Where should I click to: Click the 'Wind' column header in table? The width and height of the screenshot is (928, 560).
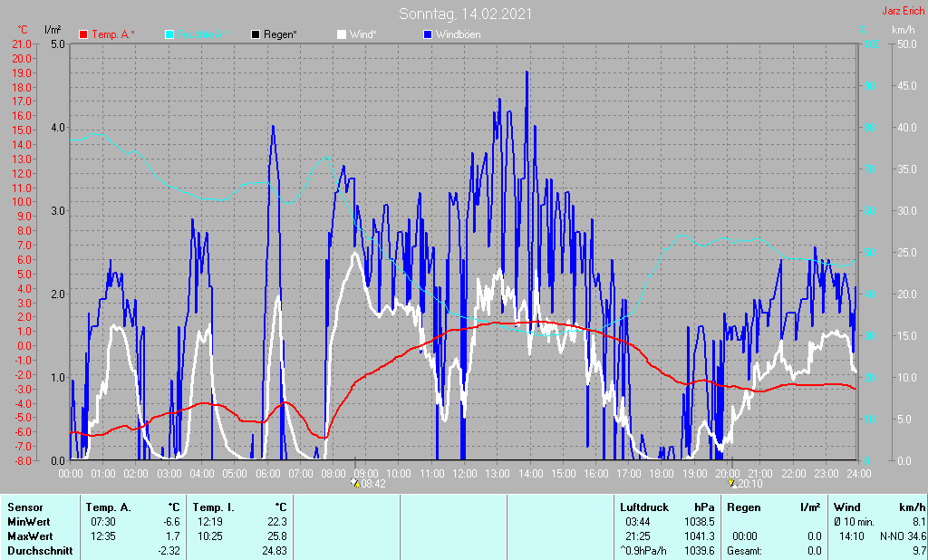tap(847, 507)
